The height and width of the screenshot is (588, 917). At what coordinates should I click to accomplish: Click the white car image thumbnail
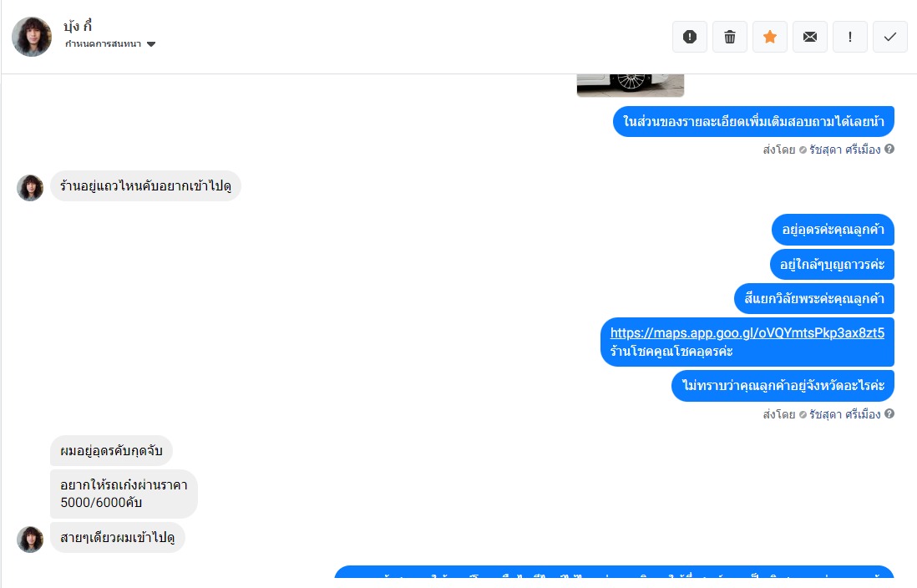pyautogui.click(x=631, y=85)
